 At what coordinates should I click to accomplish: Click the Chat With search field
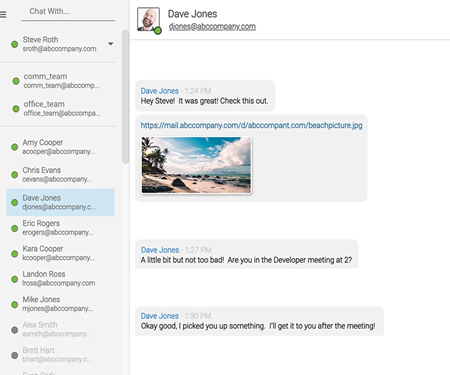[68, 12]
